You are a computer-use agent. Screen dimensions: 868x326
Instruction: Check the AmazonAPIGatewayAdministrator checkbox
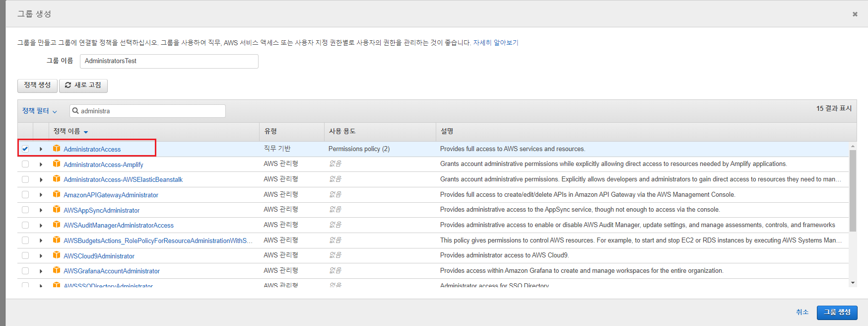[x=25, y=195]
